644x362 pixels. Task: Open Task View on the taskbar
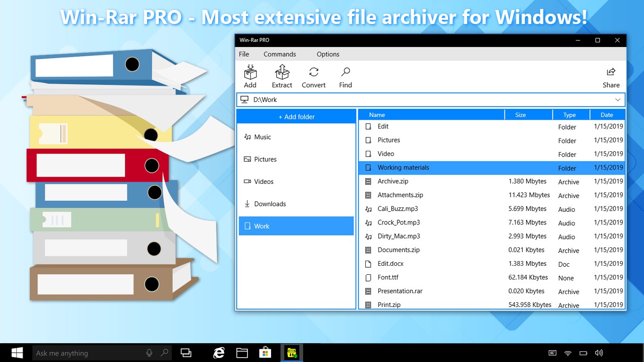186,353
